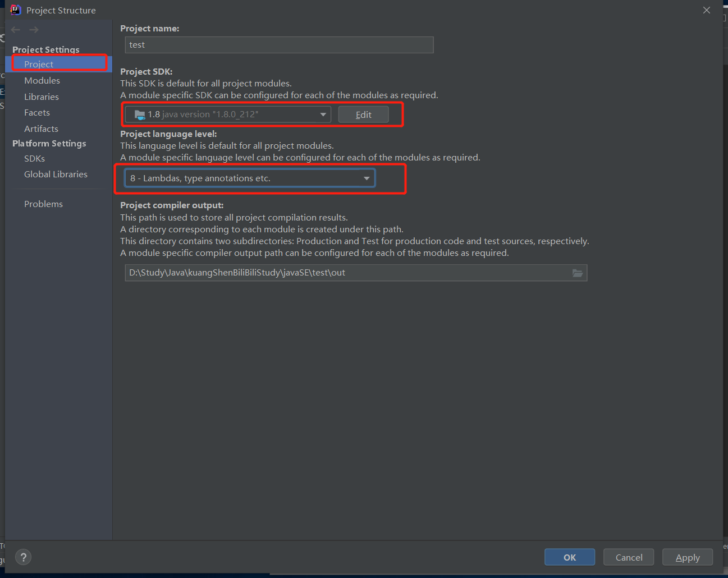728x578 pixels.
Task: Click the Project Settings header
Action: pyautogui.click(x=46, y=49)
